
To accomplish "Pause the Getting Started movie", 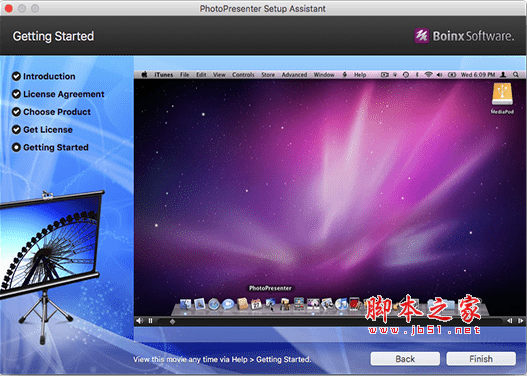I will coord(150,321).
